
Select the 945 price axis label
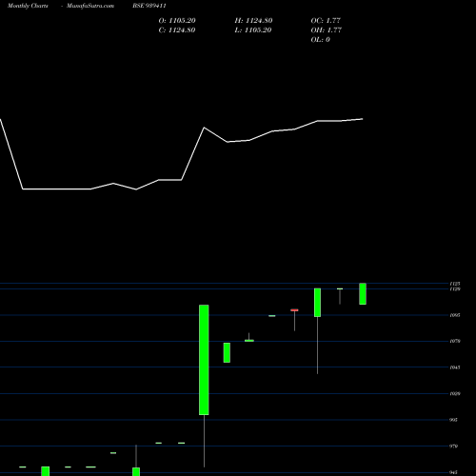click(x=454, y=472)
